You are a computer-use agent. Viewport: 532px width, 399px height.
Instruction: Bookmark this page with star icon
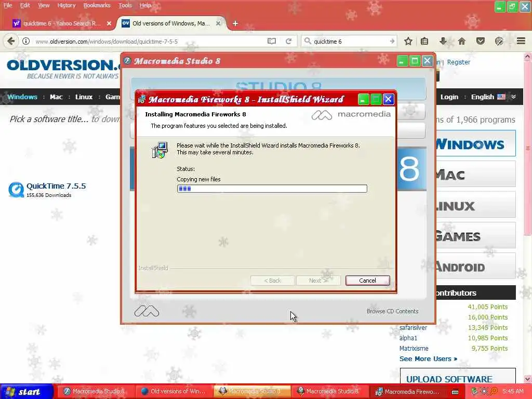click(408, 41)
